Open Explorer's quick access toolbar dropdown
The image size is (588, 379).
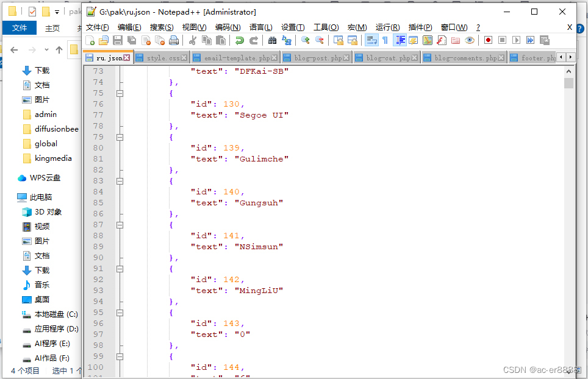point(57,12)
